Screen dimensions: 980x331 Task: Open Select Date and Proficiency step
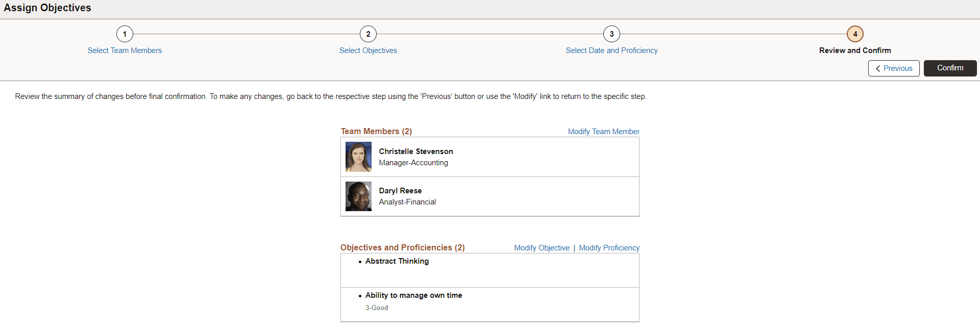pos(611,50)
